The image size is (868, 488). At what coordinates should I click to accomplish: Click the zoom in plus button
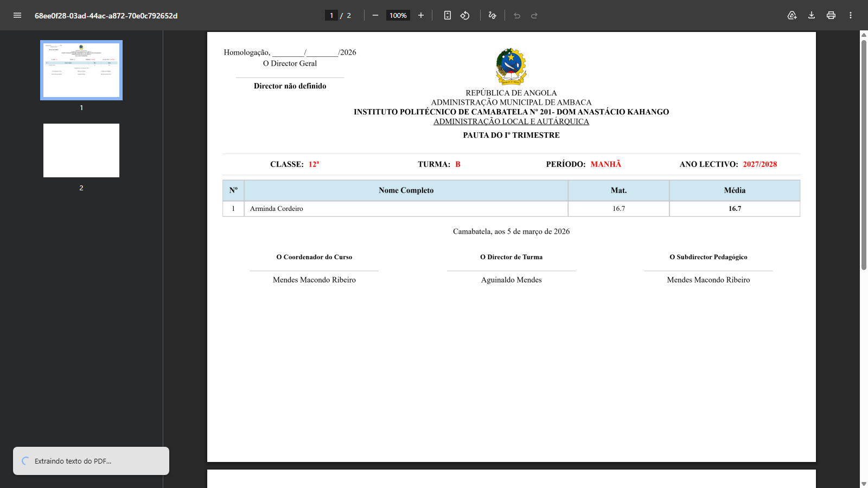[x=421, y=15]
